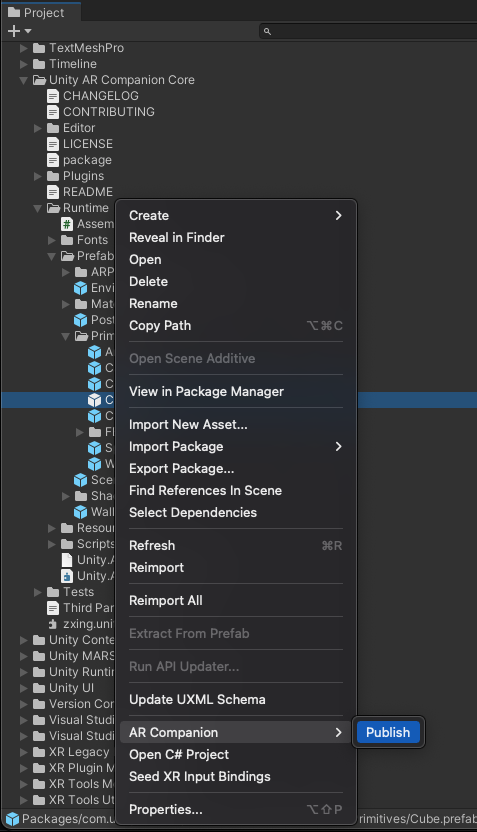Viewport: 477px width, 832px height.
Task: Click the Timeline folder icon
Action: [39, 64]
